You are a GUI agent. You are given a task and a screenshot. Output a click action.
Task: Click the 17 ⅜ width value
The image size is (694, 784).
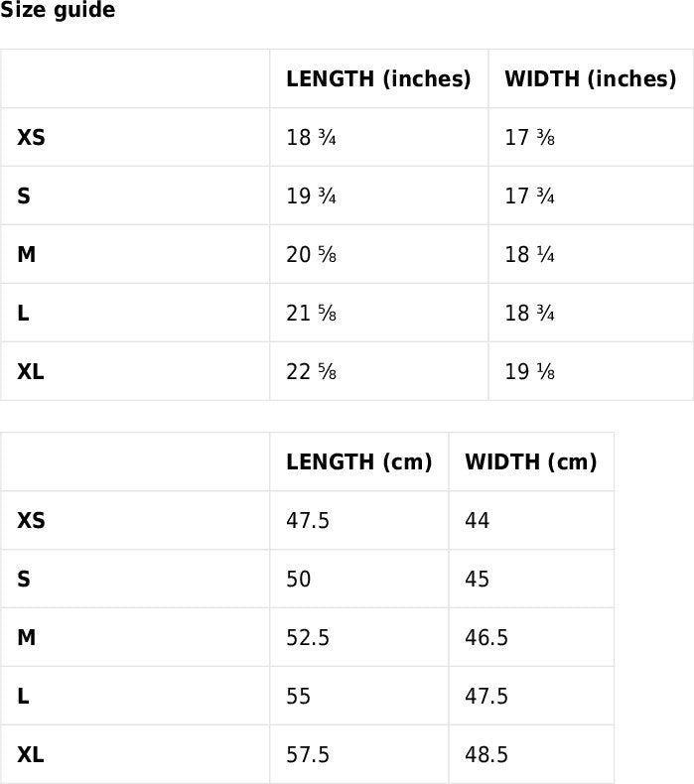pos(529,138)
